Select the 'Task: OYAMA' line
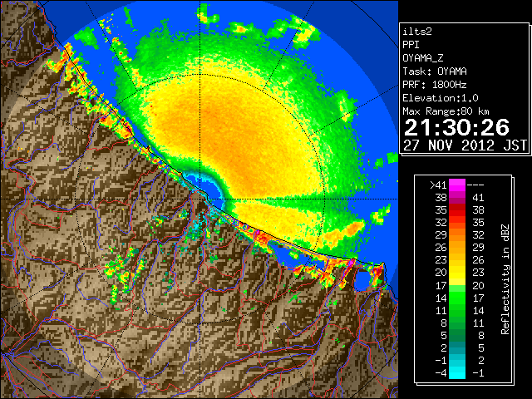 tap(435, 71)
